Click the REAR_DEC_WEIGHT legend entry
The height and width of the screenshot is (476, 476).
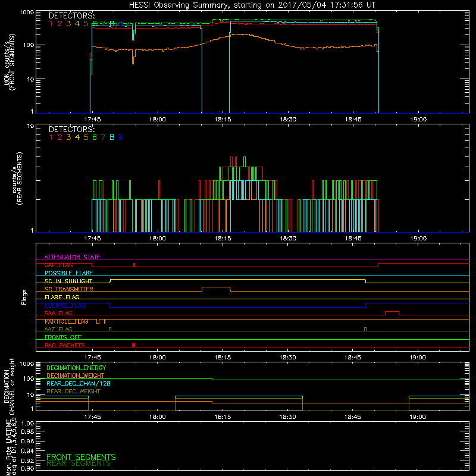73,392
